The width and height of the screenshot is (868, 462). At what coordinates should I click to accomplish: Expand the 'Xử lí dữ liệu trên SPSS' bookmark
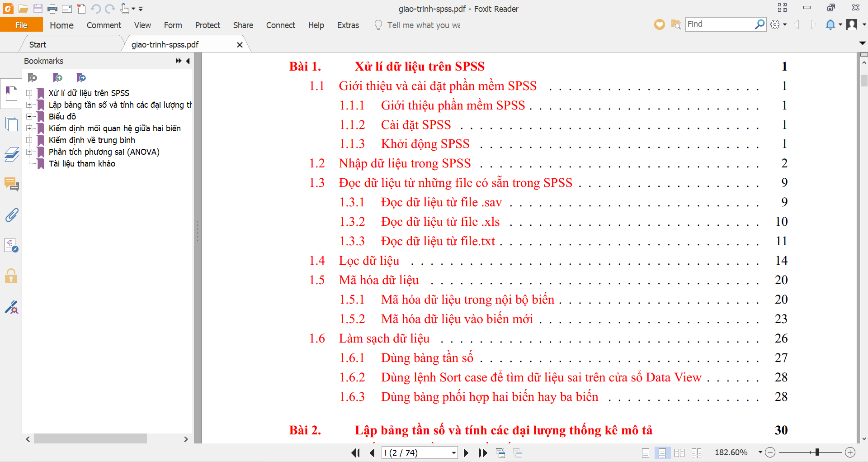(x=29, y=93)
